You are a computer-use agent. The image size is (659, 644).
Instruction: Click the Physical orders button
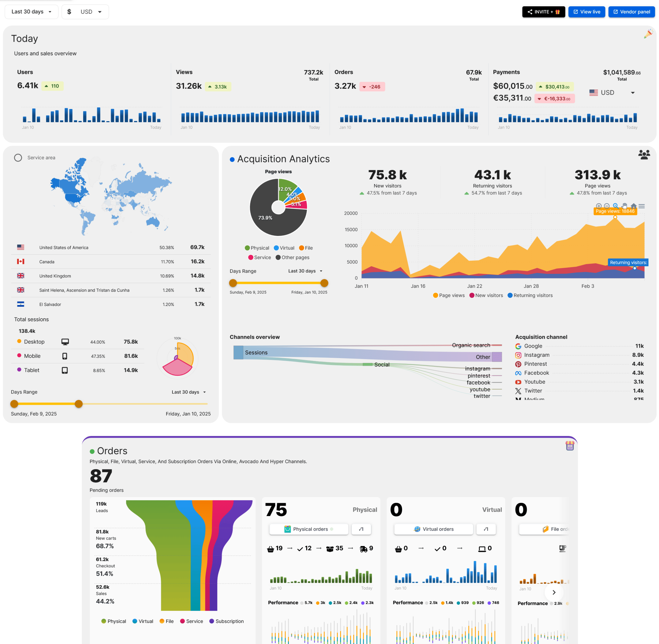309,529
